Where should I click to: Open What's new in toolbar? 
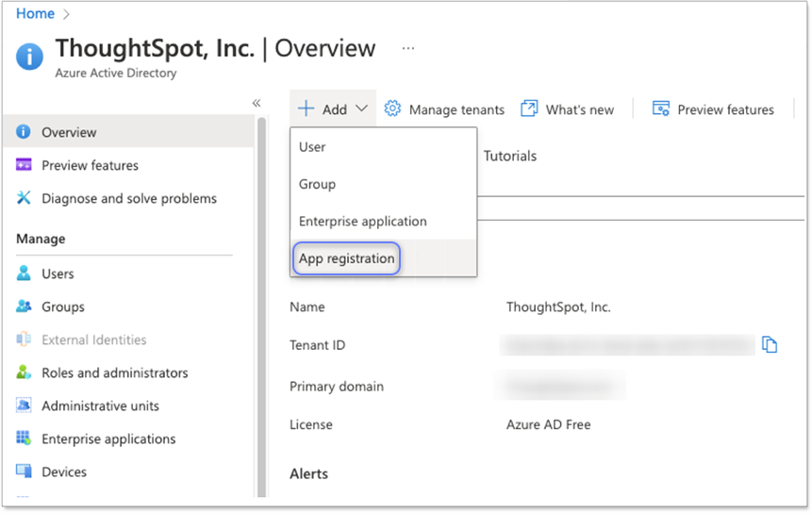coord(568,109)
